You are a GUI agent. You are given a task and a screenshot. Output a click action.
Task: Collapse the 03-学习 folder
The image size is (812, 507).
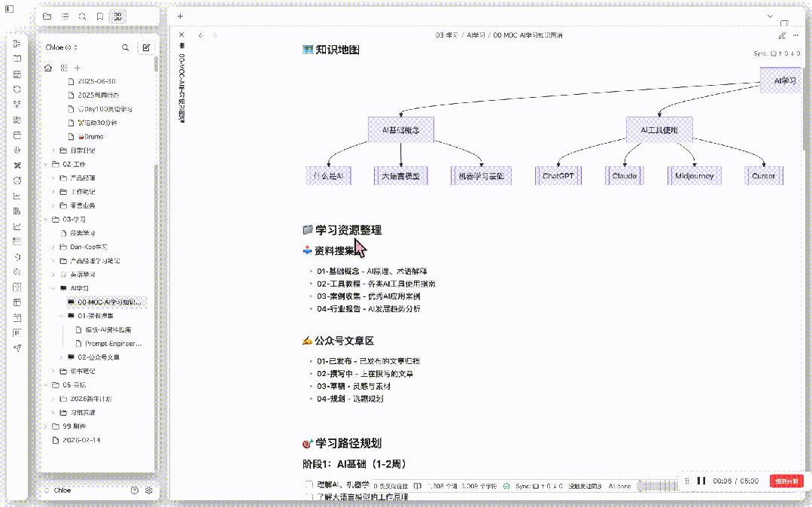[46, 220]
